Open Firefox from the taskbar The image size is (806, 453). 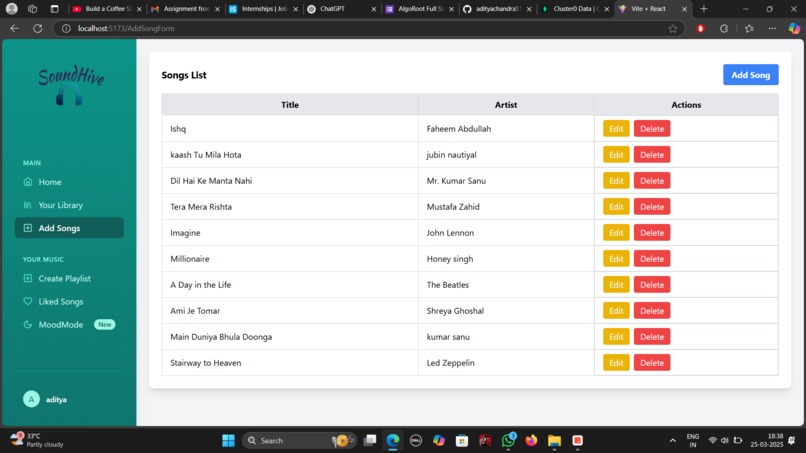(x=531, y=441)
